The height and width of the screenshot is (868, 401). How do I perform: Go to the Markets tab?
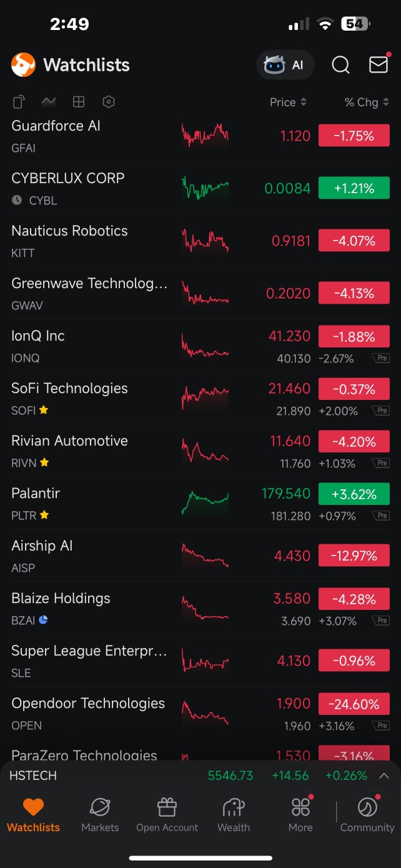(100, 815)
